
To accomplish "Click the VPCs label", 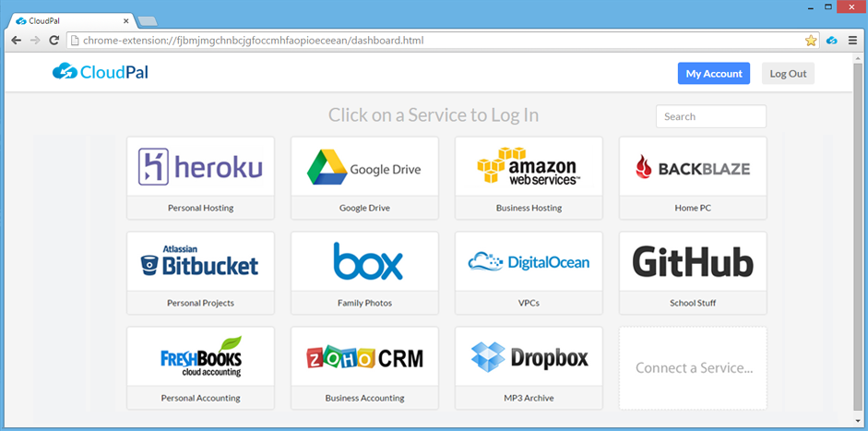I will 529,303.
